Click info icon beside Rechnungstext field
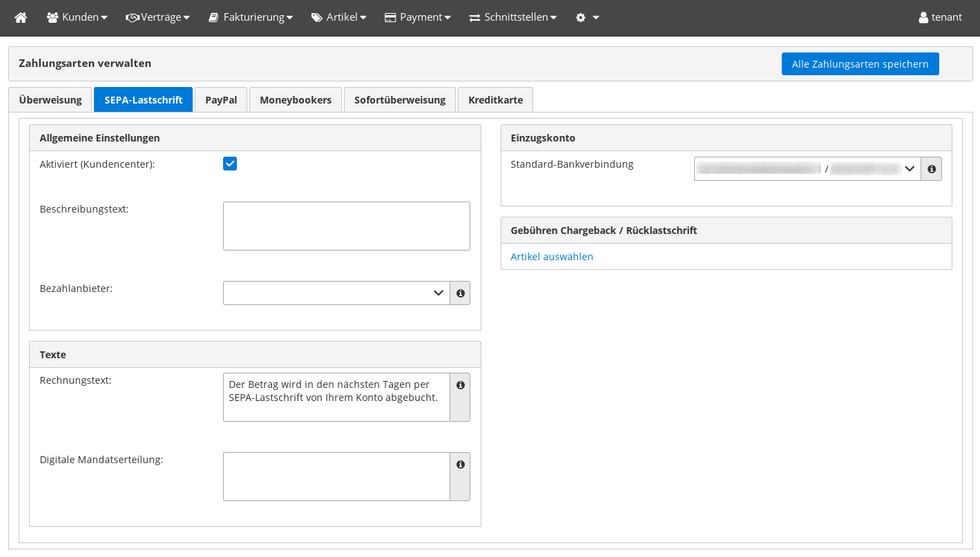 460,385
